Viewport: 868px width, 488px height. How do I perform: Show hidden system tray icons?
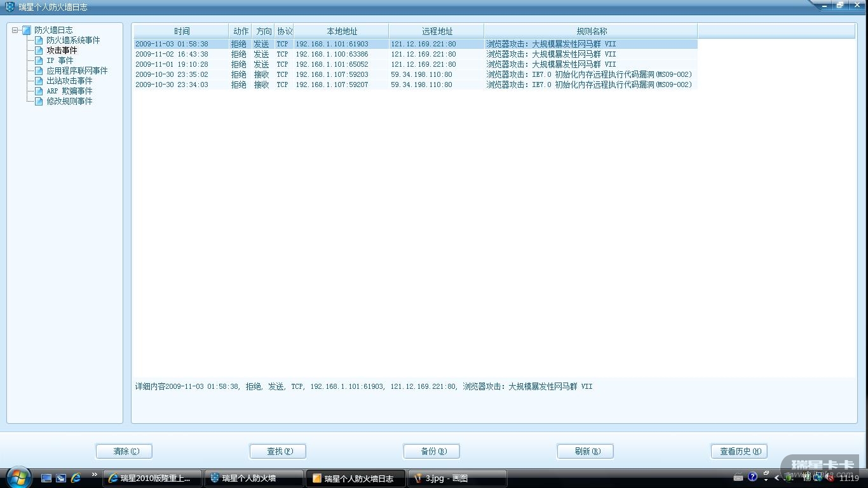tap(776, 478)
